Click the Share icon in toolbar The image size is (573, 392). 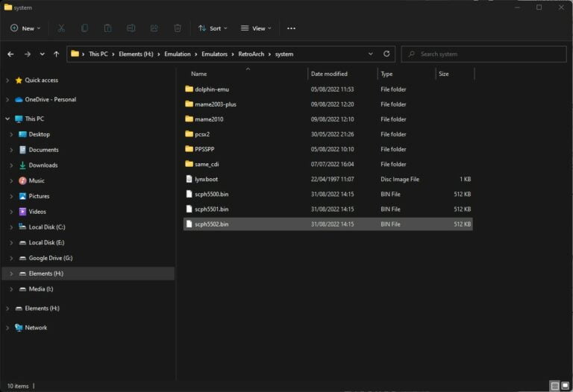click(x=154, y=28)
